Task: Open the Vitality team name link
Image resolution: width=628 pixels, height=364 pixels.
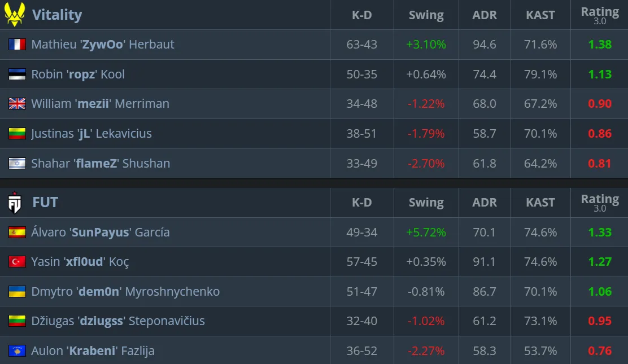Action: pyautogui.click(x=57, y=15)
